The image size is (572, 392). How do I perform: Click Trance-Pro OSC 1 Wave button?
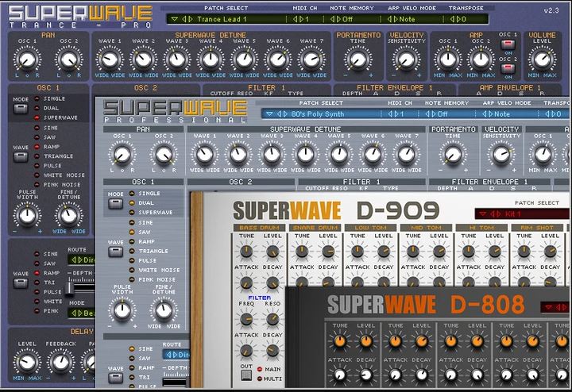pos(21,157)
